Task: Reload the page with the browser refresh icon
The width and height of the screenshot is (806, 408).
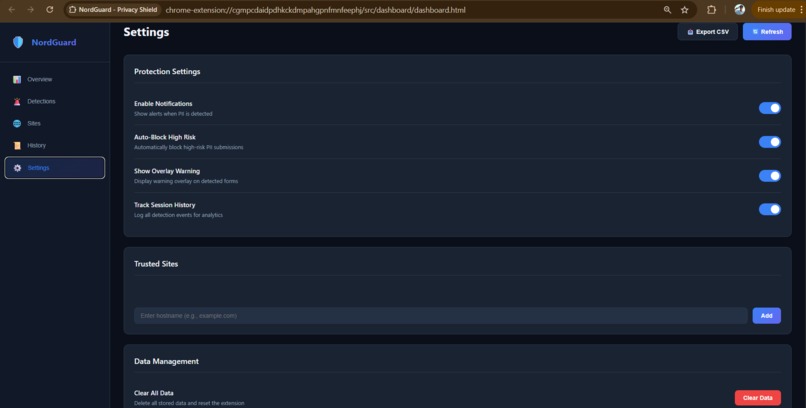Action: pos(49,10)
